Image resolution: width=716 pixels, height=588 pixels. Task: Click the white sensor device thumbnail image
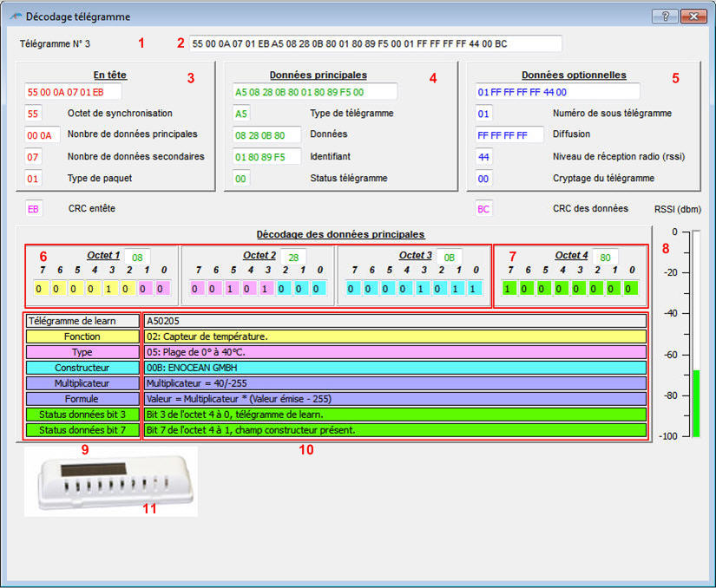(110, 480)
